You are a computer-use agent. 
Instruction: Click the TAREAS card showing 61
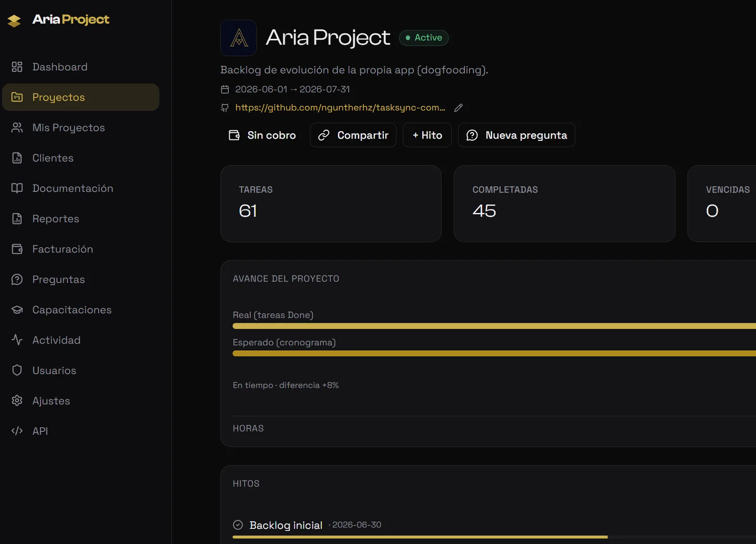coord(331,204)
